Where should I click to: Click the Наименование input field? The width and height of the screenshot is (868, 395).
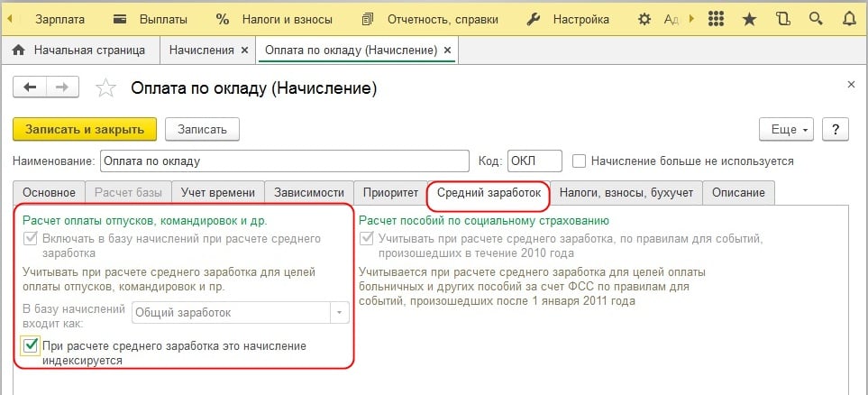(284, 161)
